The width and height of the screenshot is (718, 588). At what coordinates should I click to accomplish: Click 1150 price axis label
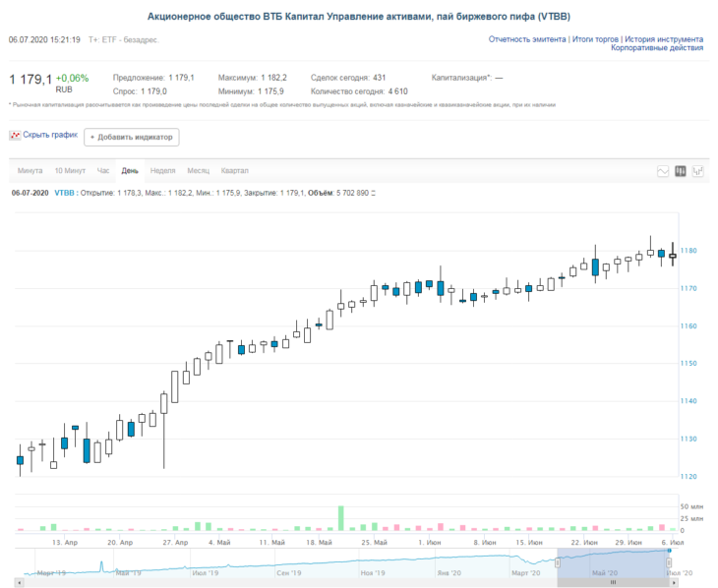pos(688,363)
